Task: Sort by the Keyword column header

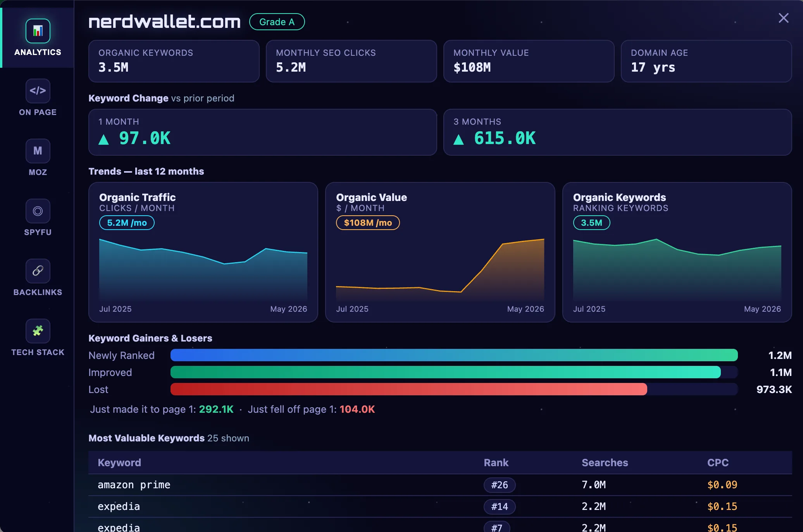Action: tap(119, 463)
